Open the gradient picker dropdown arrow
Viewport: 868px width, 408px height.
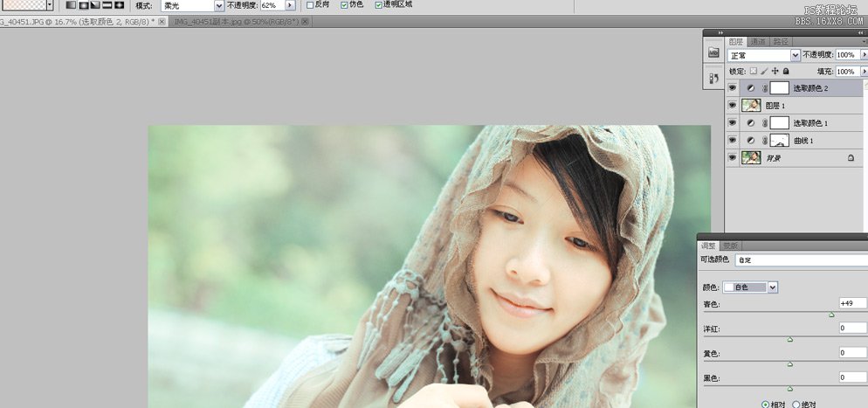(x=50, y=5)
